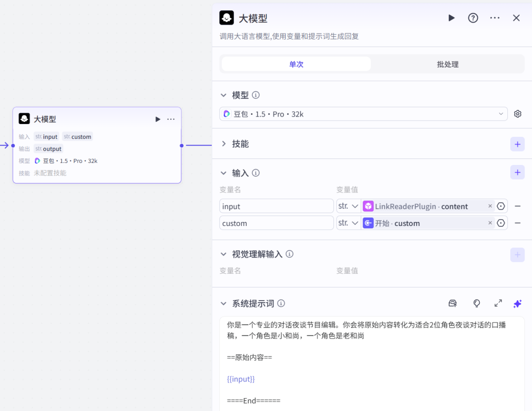The width and height of the screenshot is (532, 411).
Task: Click the lightbulb icon in 系统提示词 toolbar
Action: (476, 303)
